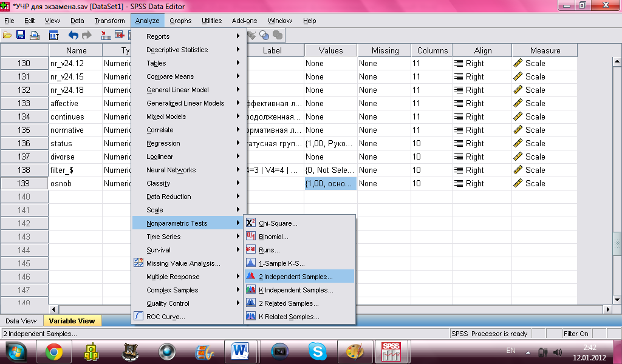The height and width of the screenshot is (364, 622).
Task: Select the Variable View tab
Action: tap(72, 321)
